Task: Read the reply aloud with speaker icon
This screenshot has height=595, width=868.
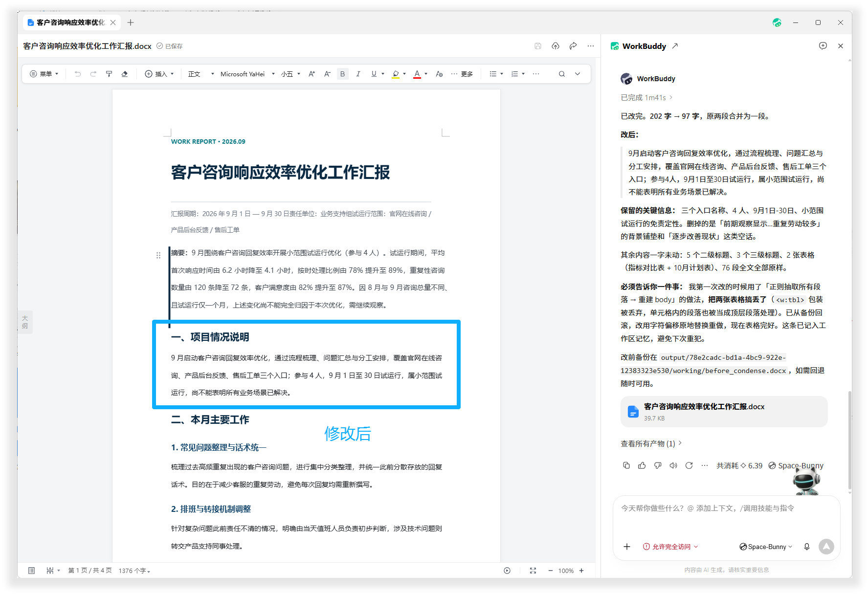Action: (x=673, y=465)
